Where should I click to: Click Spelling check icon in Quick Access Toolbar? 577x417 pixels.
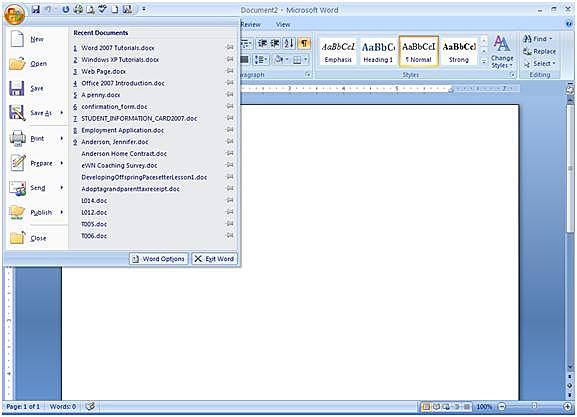(x=103, y=10)
